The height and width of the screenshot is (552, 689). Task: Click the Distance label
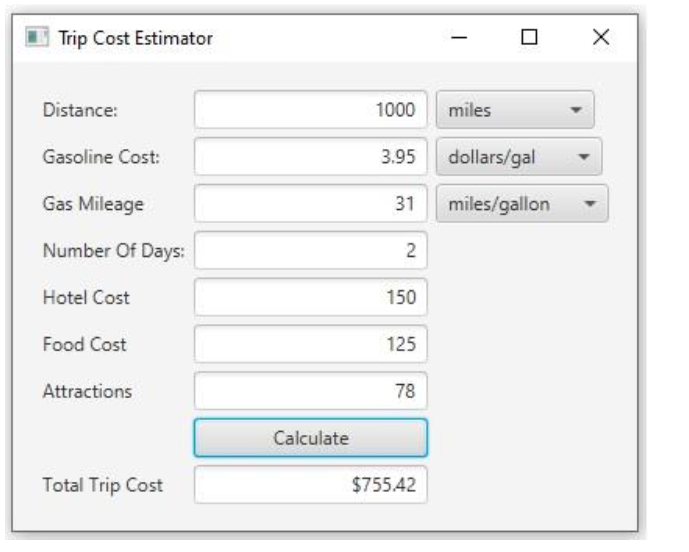tap(80, 110)
